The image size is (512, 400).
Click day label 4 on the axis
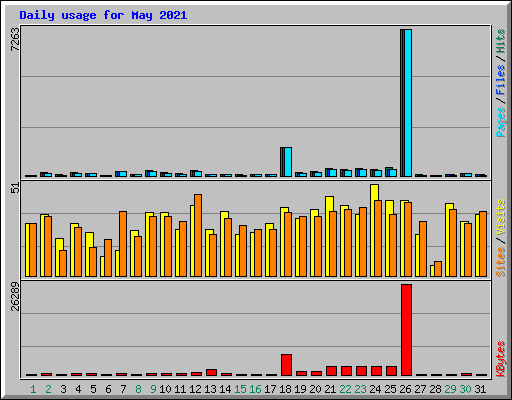(78, 389)
